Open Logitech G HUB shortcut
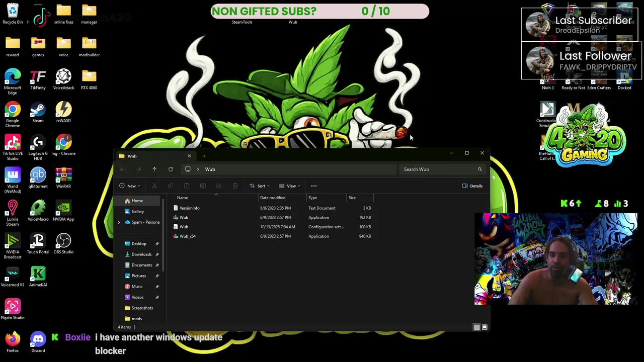The height and width of the screenshot is (362, 644). (38, 147)
